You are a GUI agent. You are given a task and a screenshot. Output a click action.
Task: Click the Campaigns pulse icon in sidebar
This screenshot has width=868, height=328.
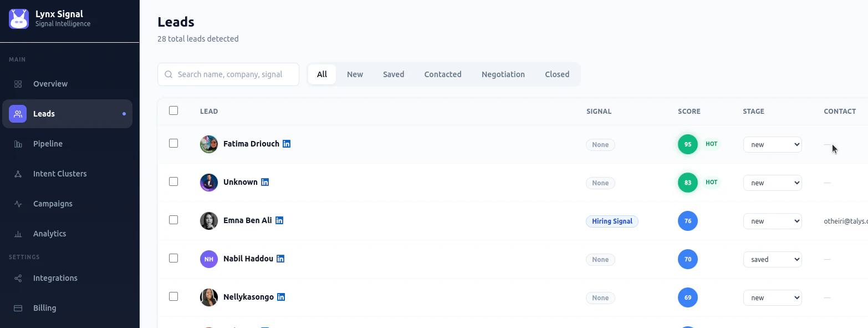pyautogui.click(x=18, y=204)
